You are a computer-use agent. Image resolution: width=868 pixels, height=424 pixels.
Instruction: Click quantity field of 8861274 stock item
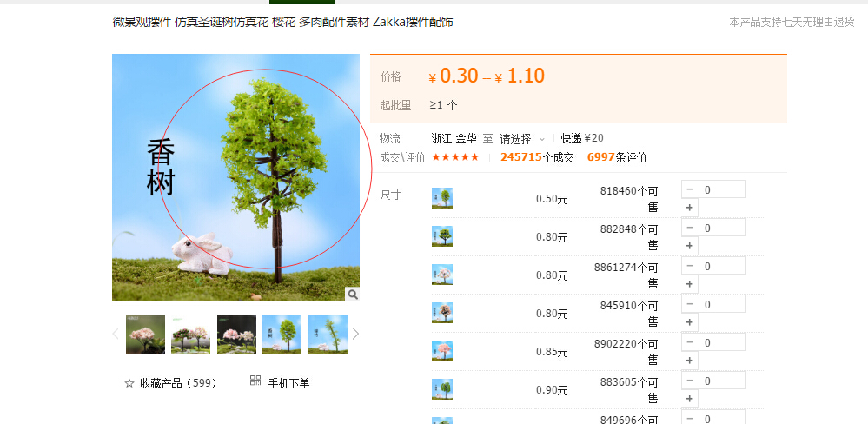point(722,266)
